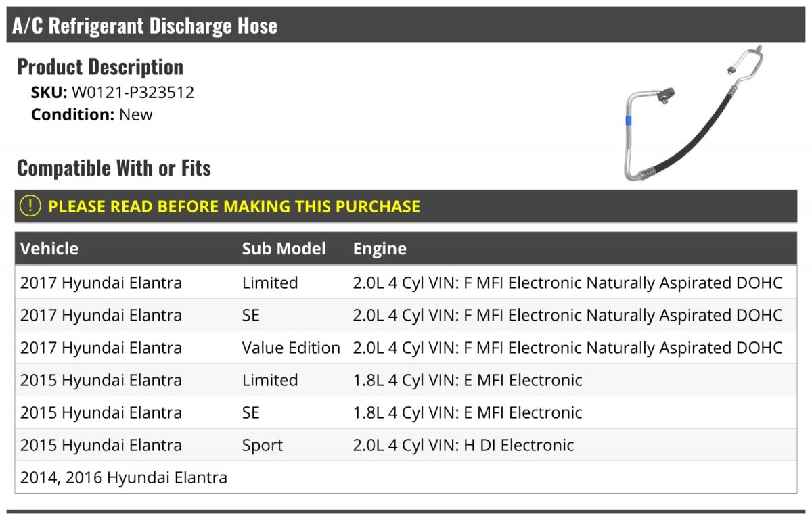The image size is (812, 520).
Task: Select the 2015 Hyundai Elantra Limited row
Action: point(406,380)
